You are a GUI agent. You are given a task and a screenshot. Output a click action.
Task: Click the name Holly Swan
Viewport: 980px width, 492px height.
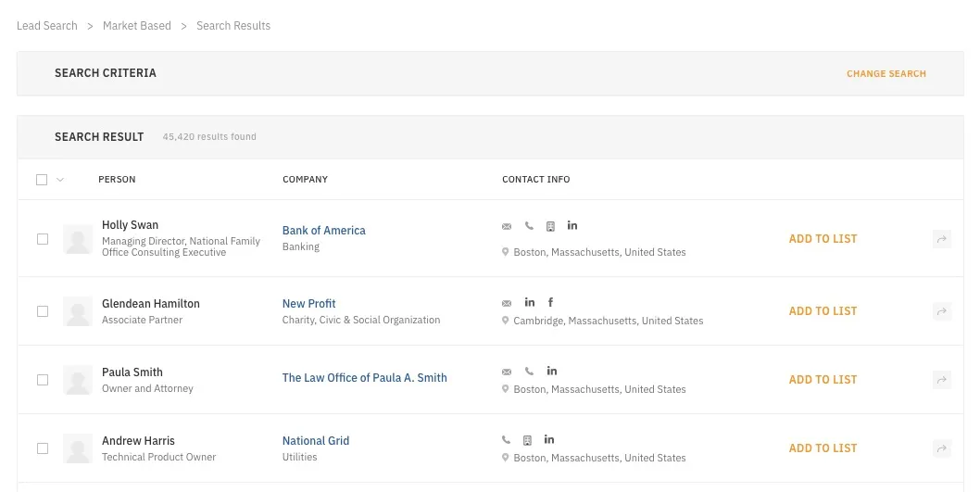tap(130, 225)
